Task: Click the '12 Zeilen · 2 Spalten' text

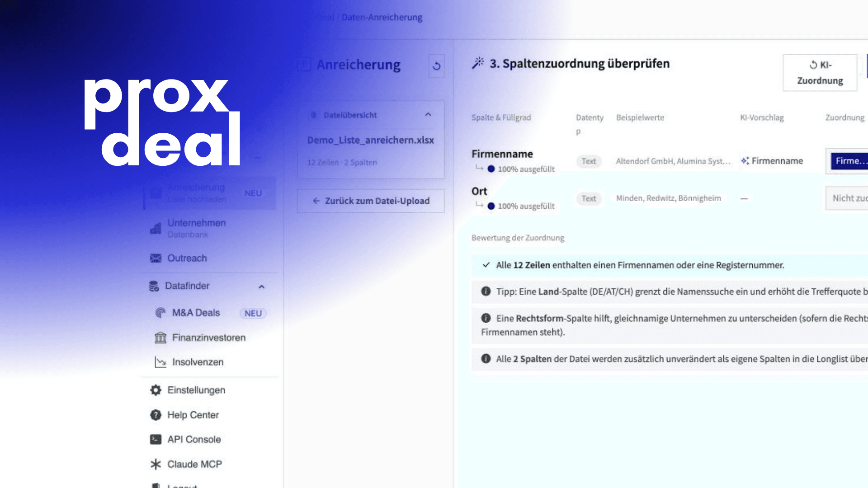Action: (342, 162)
